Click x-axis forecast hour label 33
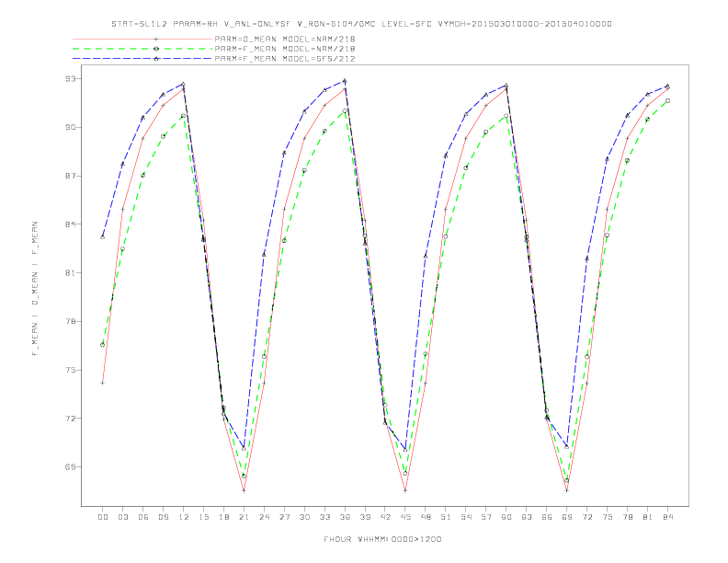Viewport: 728px width, 563px height. pyautogui.click(x=325, y=517)
